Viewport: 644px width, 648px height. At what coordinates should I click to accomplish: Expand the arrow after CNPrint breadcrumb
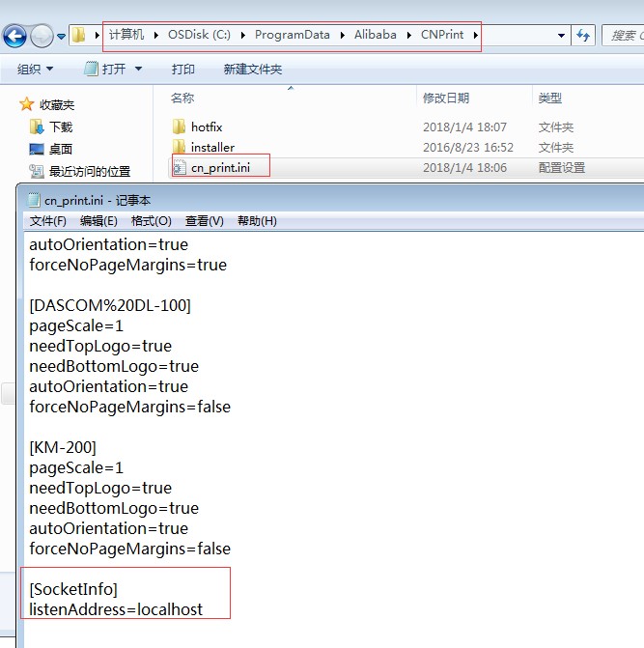click(x=475, y=35)
